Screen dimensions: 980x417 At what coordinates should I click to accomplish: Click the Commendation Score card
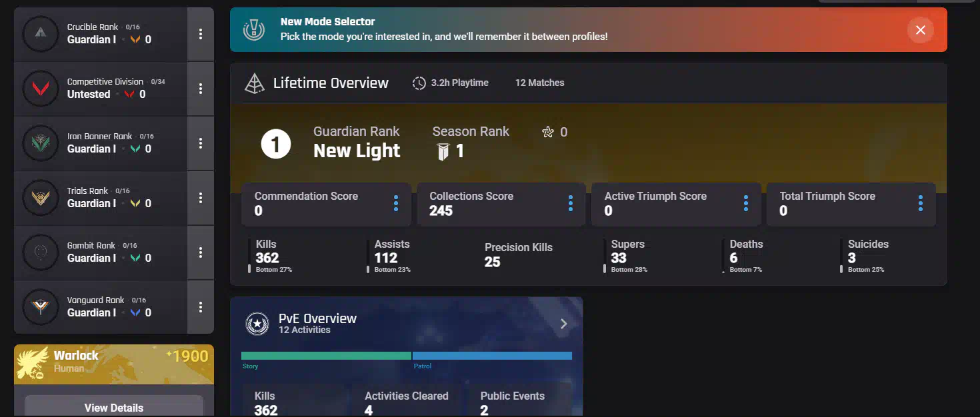click(326, 204)
